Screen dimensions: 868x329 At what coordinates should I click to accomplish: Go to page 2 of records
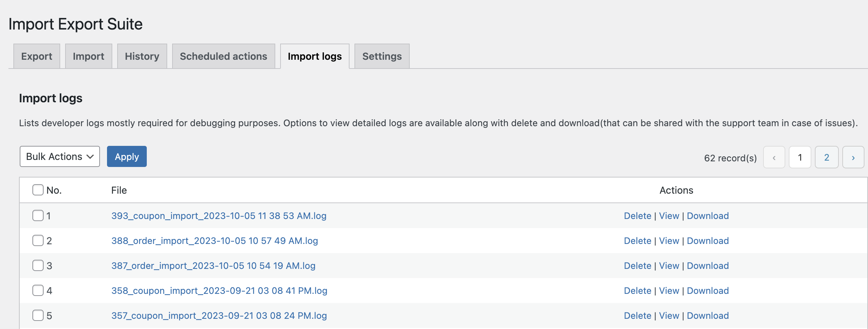click(x=826, y=157)
